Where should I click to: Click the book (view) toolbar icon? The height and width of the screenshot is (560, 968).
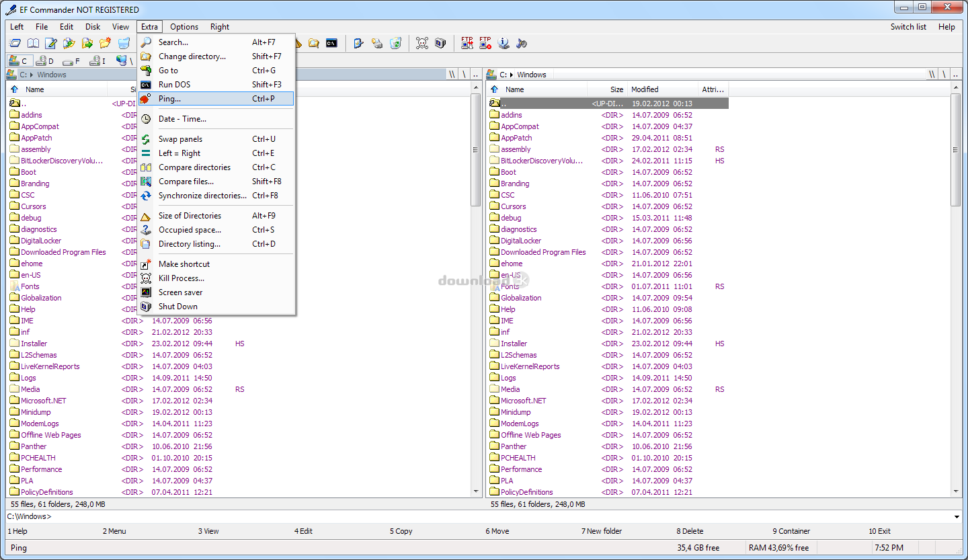click(32, 44)
